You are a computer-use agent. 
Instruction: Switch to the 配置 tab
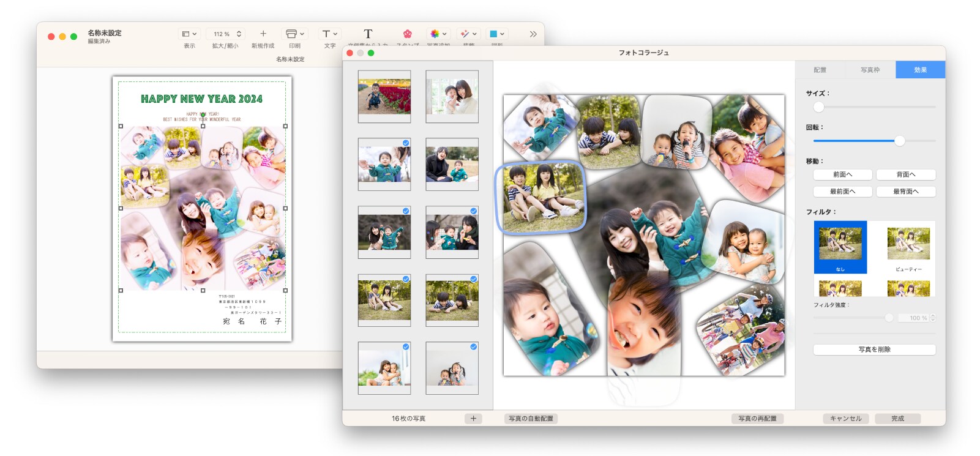point(820,70)
